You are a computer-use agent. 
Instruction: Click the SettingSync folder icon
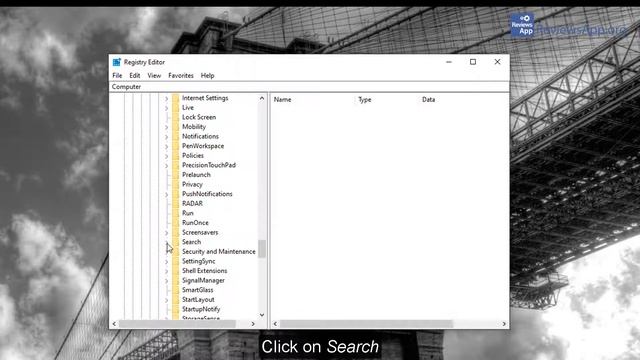click(x=176, y=261)
